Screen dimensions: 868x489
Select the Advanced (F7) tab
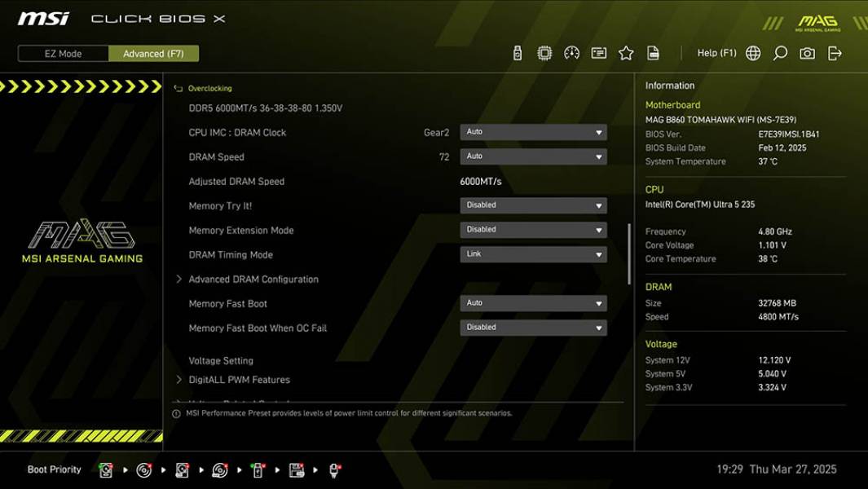point(153,54)
